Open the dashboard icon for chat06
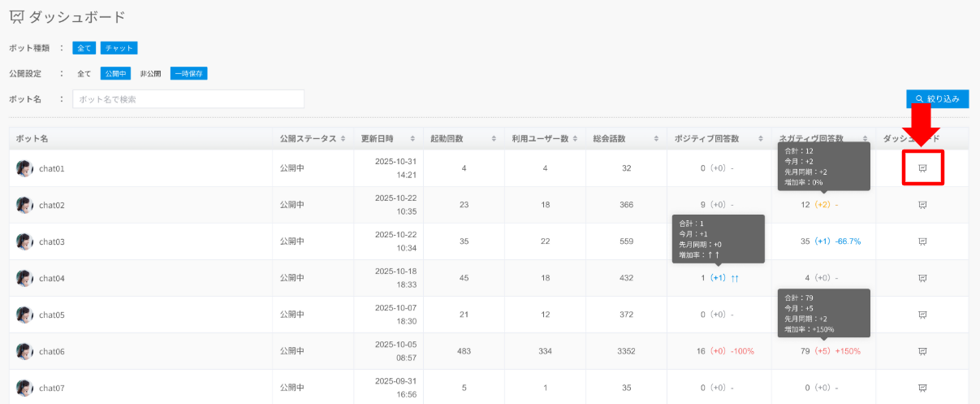Viewport: 980px width, 404px height. [x=922, y=351]
